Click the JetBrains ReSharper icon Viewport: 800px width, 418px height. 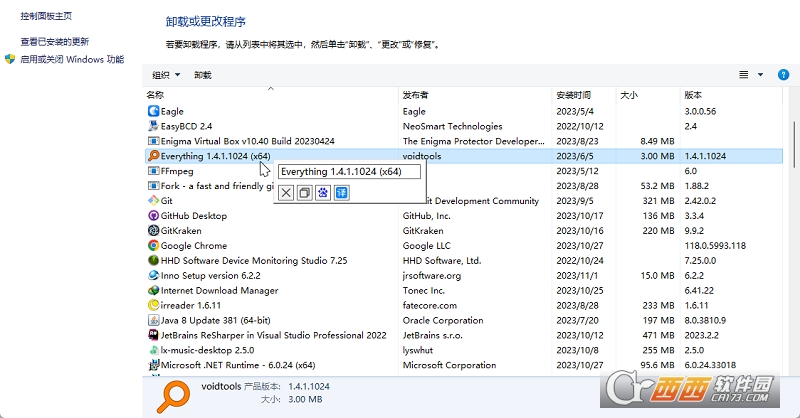(x=153, y=335)
